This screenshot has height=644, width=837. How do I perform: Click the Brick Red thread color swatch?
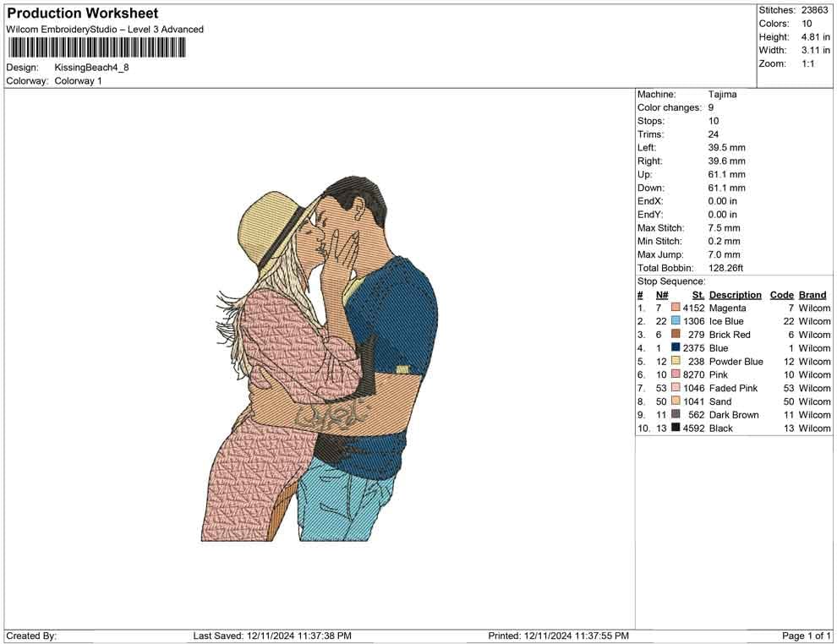(676, 334)
